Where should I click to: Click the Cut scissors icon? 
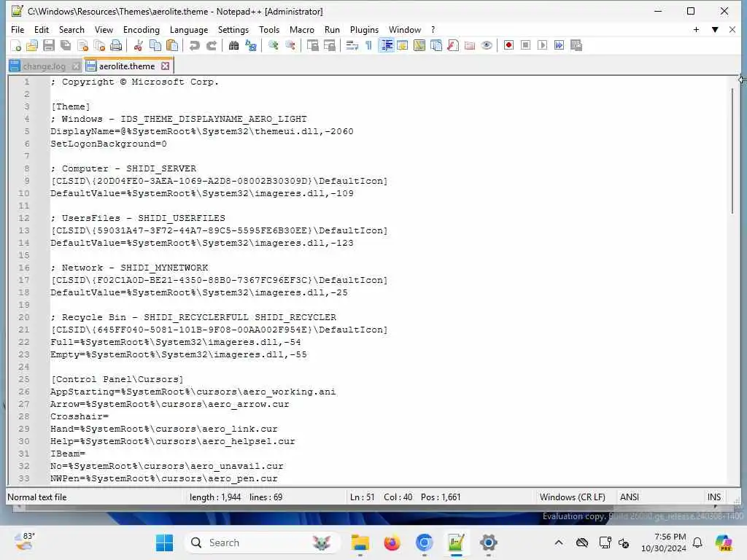[138, 46]
